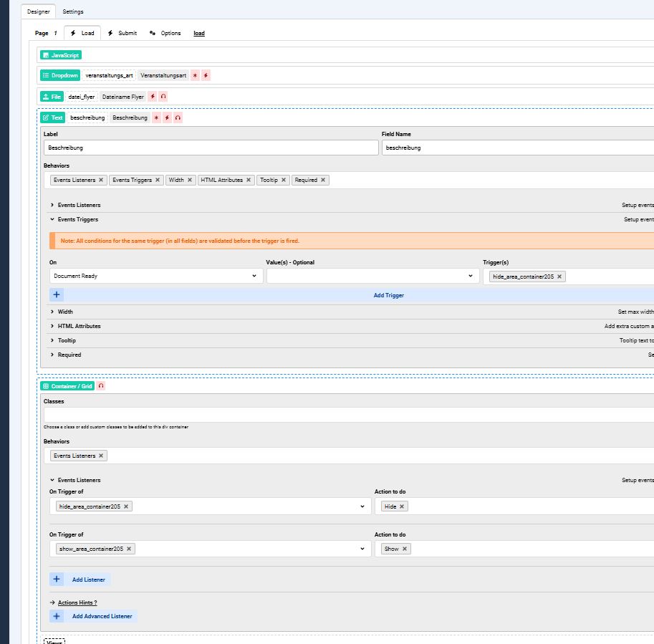Expand the HTML Attributes section

(x=79, y=326)
